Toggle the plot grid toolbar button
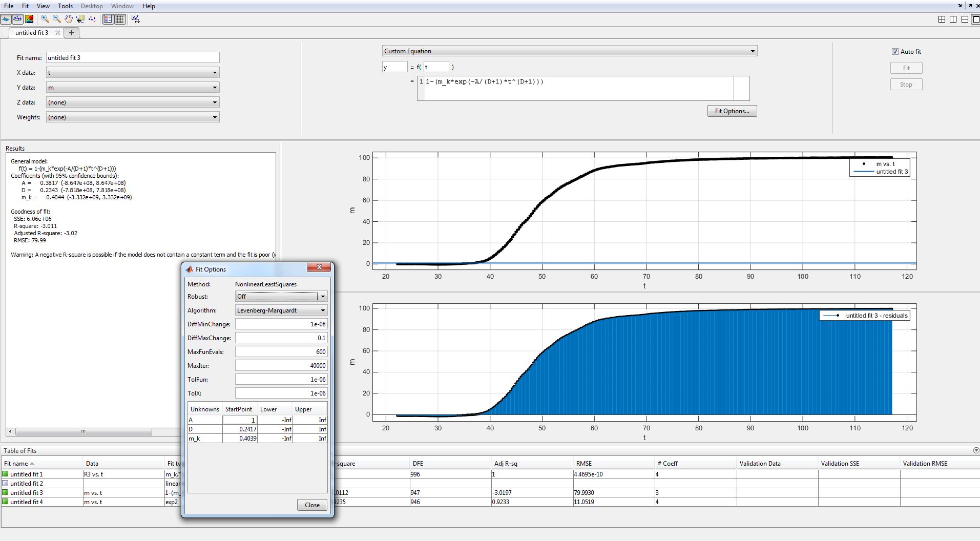The height and width of the screenshot is (541, 980). 120,19
